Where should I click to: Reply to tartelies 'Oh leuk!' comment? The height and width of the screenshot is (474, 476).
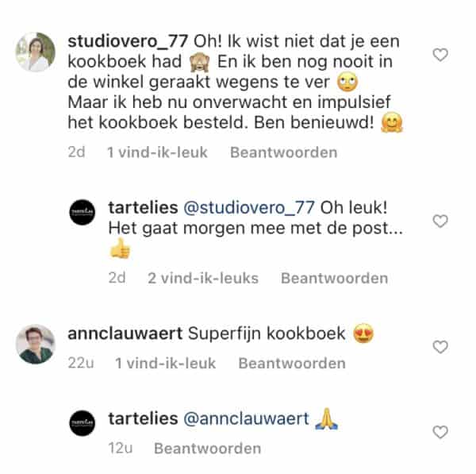click(x=334, y=278)
